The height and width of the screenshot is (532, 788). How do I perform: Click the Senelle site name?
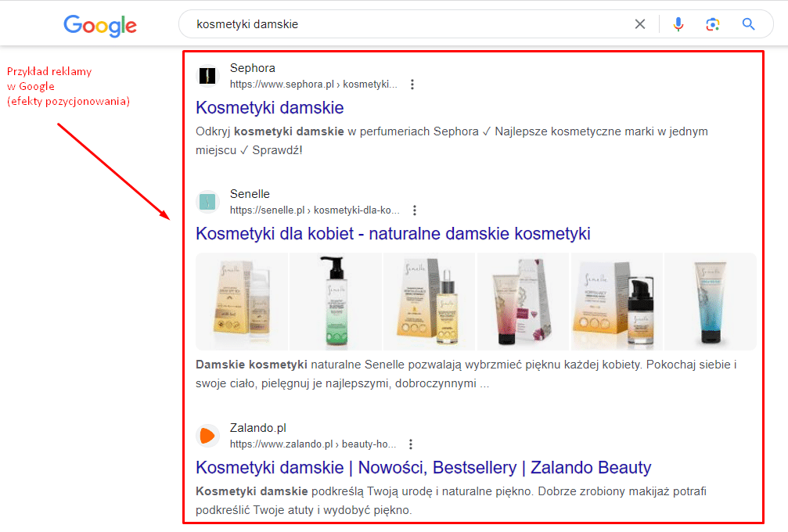click(x=250, y=194)
